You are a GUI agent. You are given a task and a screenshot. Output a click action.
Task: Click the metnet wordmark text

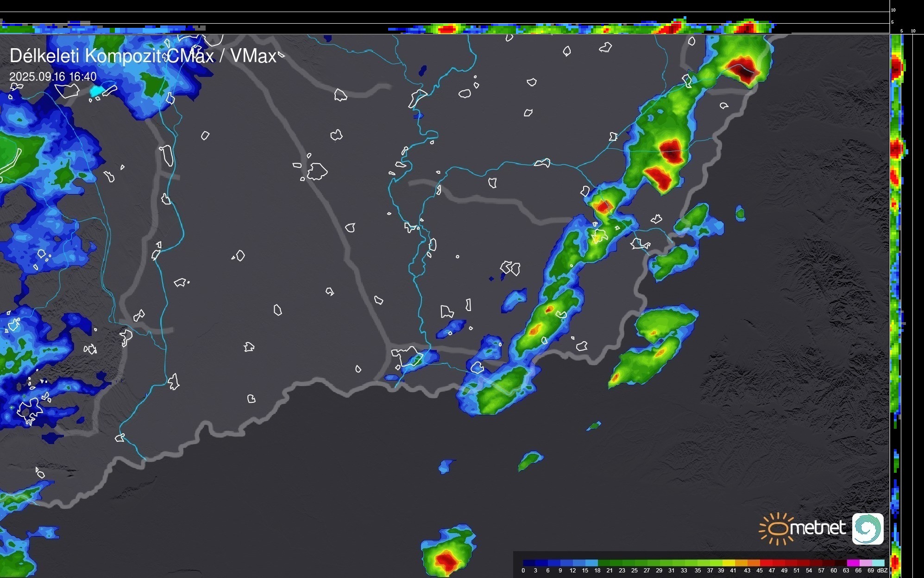(817, 528)
